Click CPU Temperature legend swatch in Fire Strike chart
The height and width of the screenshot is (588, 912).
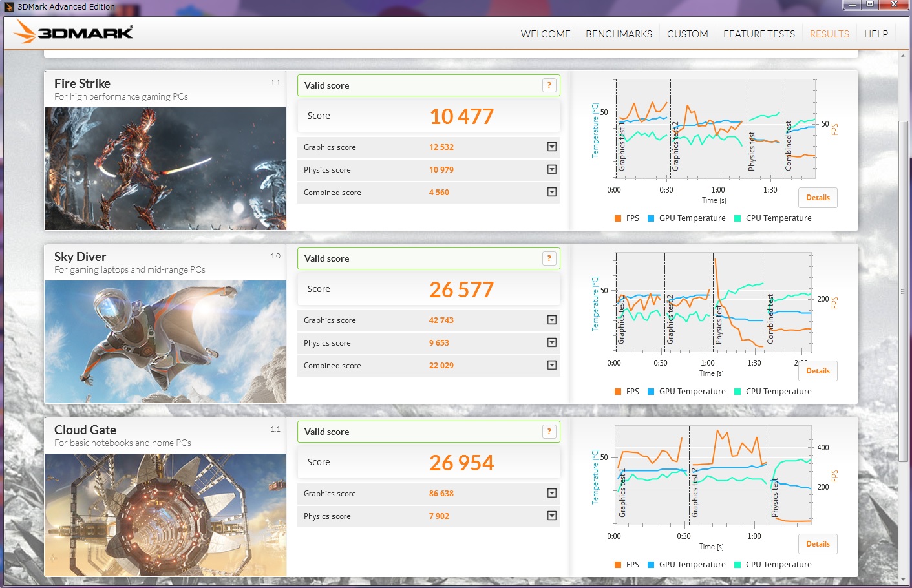tap(737, 218)
